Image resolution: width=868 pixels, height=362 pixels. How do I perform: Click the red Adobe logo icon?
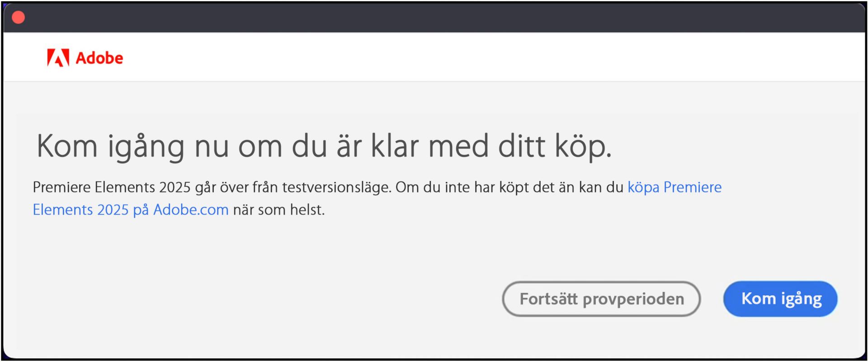[x=58, y=58]
